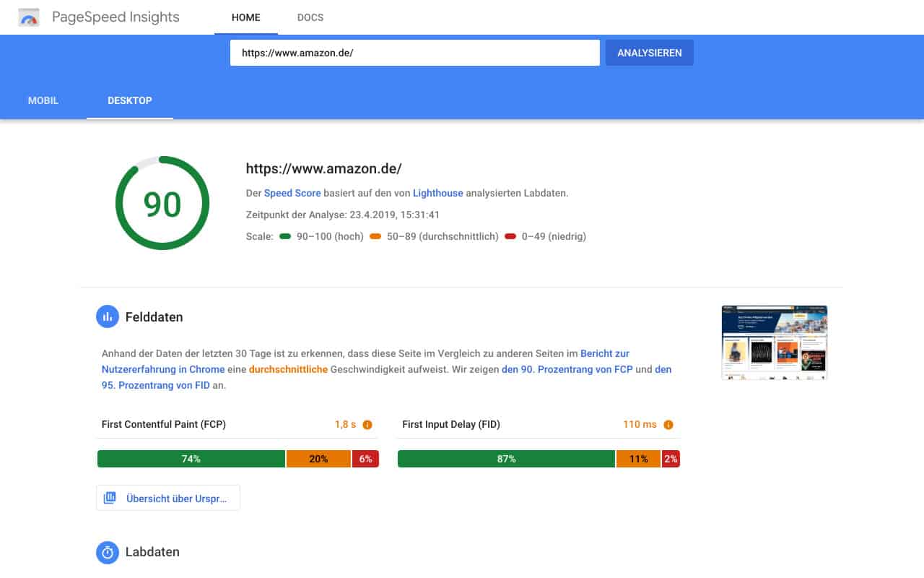Click the Labdaten heading

point(152,552)
